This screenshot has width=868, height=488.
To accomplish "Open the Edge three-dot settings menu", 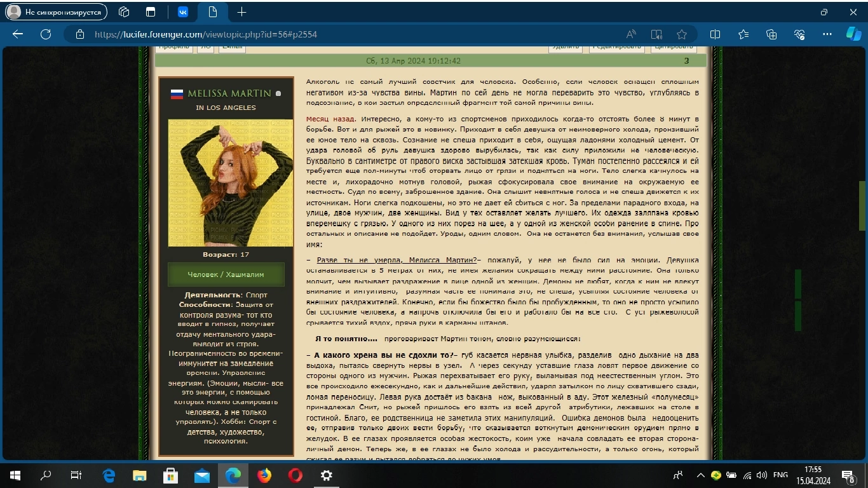I will 827,34.
